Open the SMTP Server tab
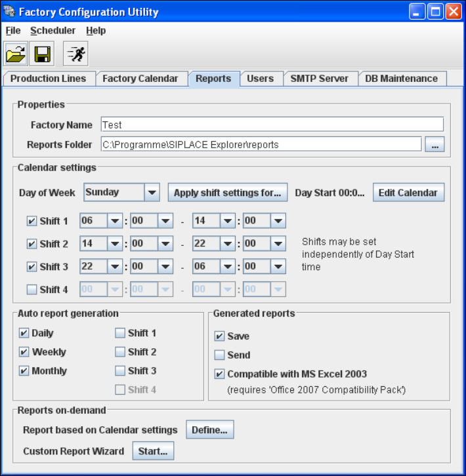Viewport: 466px width, 476px height. [320, 79]
